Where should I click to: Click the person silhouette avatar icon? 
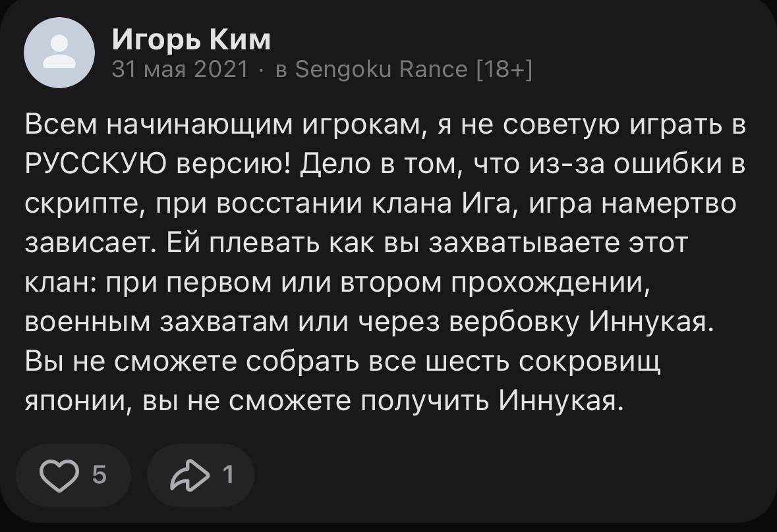(59, 53)
